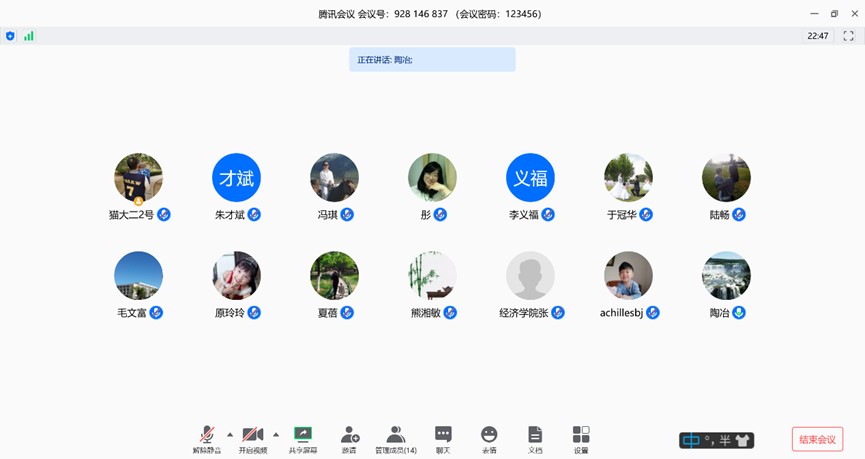The height and width of the screenshot is (459, 865).
Task: Select participant 朱才斌's avatar
Action: [x=236, y=178]
